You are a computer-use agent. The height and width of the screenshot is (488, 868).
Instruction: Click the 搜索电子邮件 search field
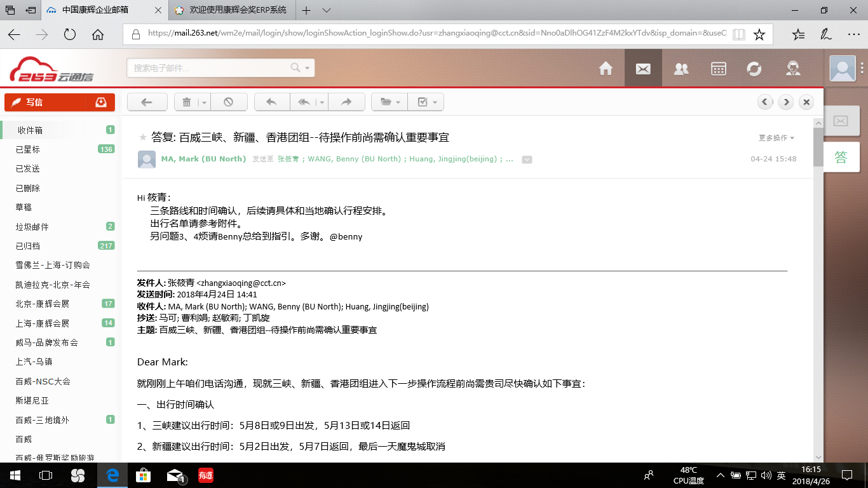coord(210,68)
